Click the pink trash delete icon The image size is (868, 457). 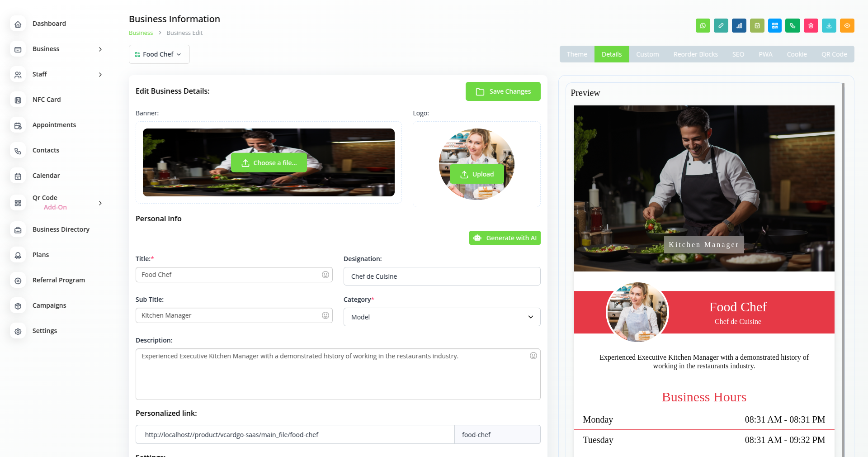click(811, 26)
